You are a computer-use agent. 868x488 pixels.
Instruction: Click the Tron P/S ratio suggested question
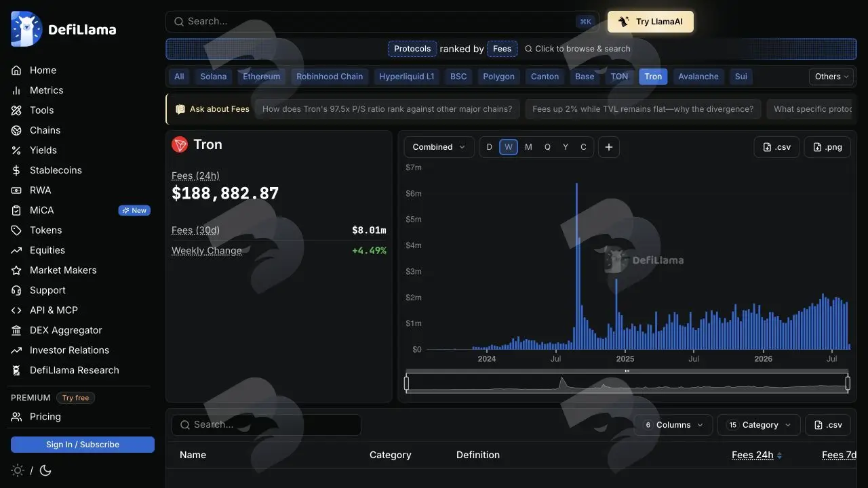[x=389, y=109]
